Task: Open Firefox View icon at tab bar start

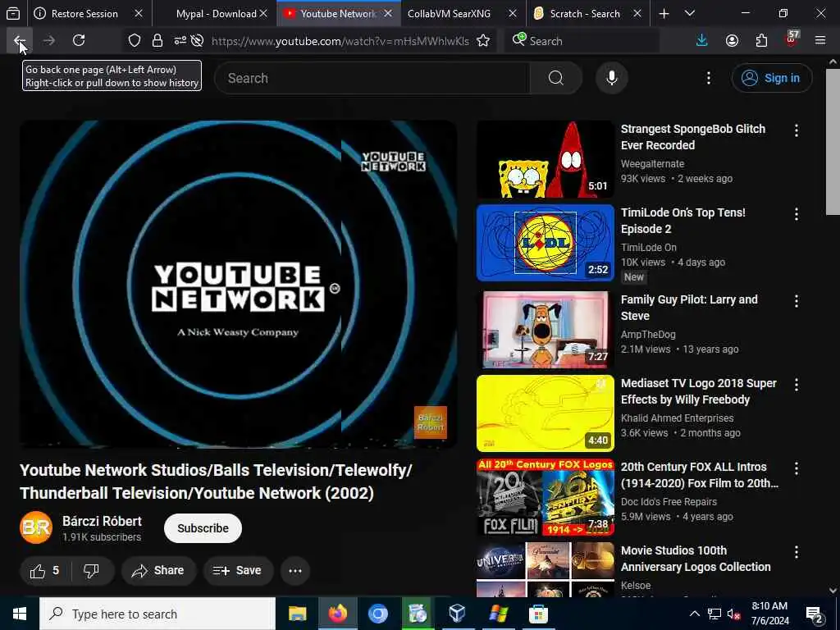Action: pyautogui.click(x=13, y=14)
